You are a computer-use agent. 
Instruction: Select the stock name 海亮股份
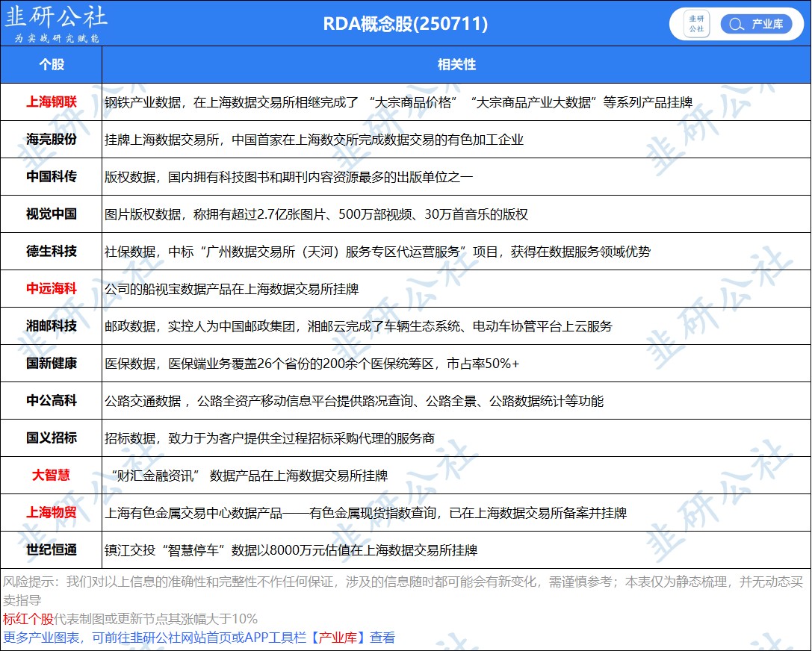pyautogui.click(x=52, y=139)
